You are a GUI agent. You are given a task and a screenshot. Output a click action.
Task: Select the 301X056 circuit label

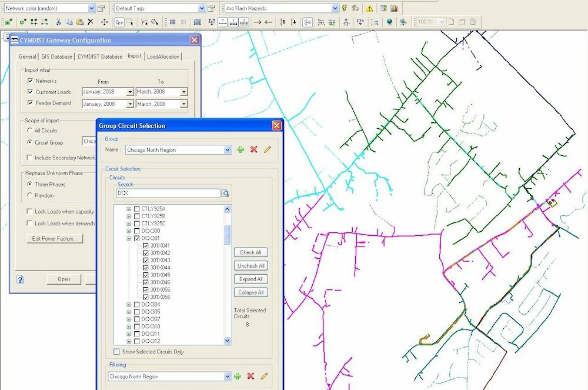tap(160, 297)
